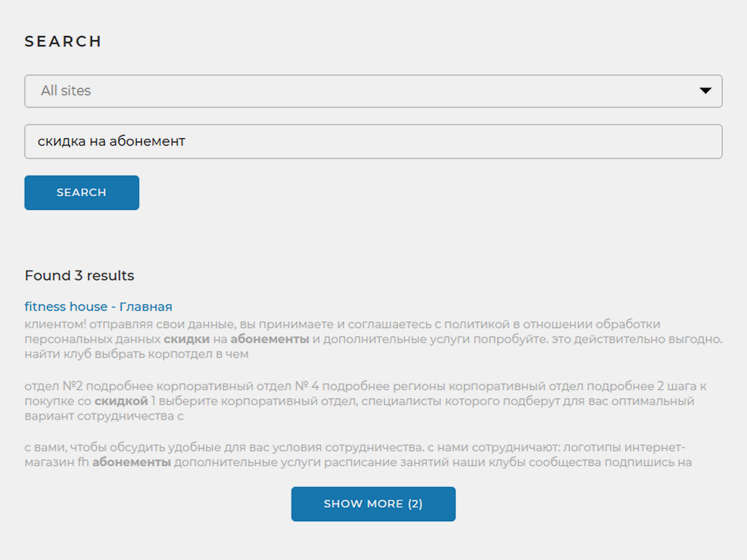Click the word 'Главная' in result title
This screenshot has width=747, height=560.
coord(146,306)
